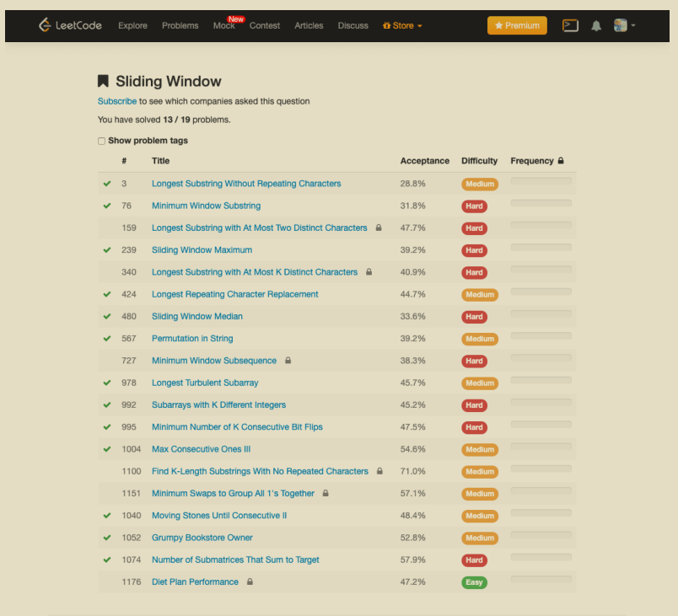
Task: Click frequency bar for Sliding Window Maximum
Action: [x=541, y=247]
